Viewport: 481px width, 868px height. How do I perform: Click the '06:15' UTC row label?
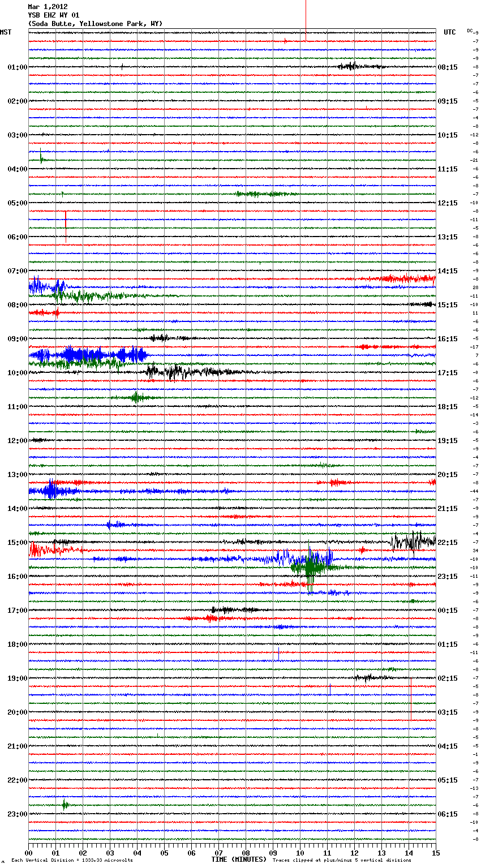click(x=448, y=814)
